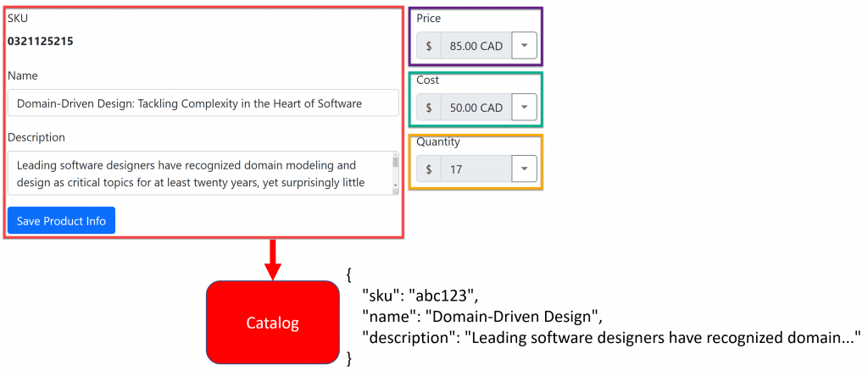Select the 85.00 CAD price field
This screenshot has height=376, width=868.
point(476,46)
